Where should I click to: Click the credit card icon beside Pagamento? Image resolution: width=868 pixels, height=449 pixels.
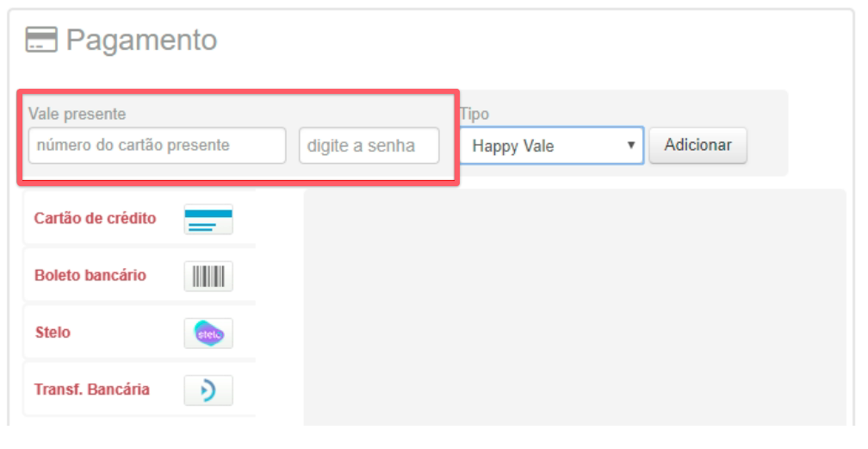coord(41,40)
